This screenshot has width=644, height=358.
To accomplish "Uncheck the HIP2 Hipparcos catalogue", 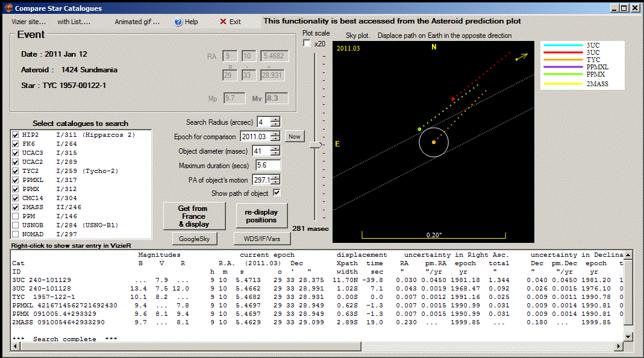I will [16, 135].
